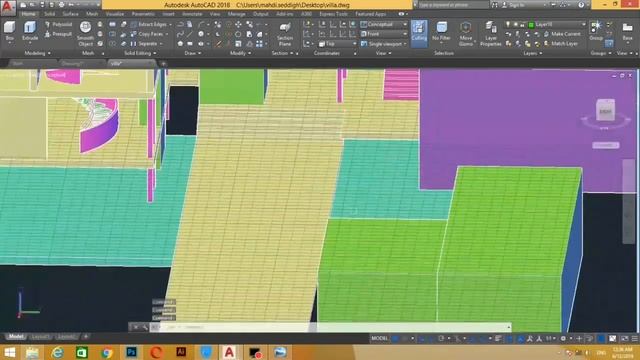Open Google Chrome from the taskbar
Screen dimensions: 640x360
coord(107,352)
